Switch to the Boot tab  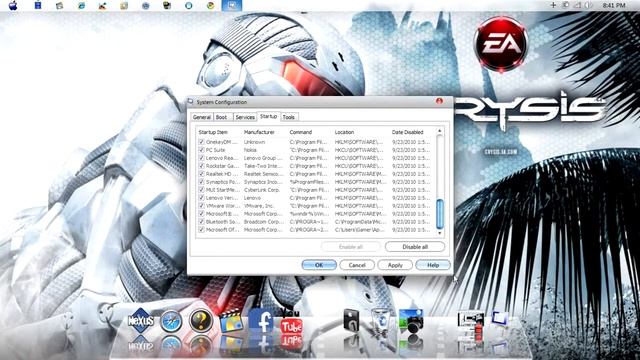tap(222, 117)
